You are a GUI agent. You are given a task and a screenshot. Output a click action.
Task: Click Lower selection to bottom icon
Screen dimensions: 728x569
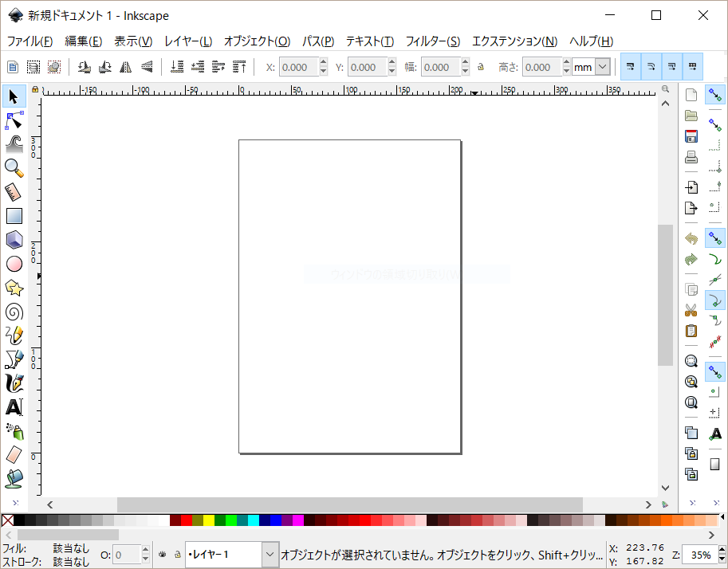[x=177, y=67]
